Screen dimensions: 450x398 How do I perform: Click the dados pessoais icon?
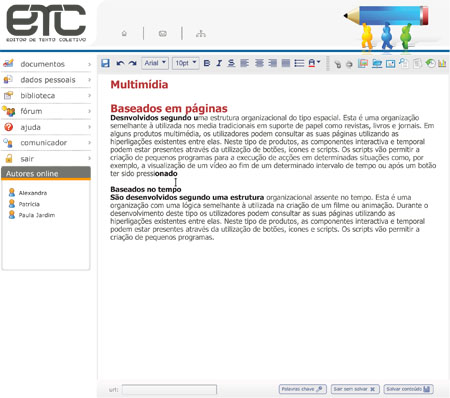[8, 80]
